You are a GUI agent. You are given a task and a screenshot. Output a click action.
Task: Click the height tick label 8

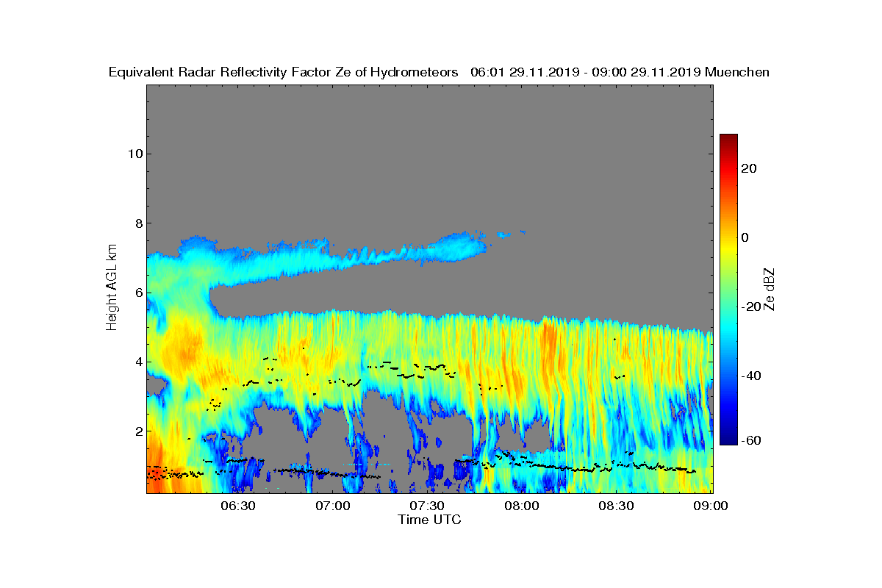pyautogui.click(x=137, y=223)
